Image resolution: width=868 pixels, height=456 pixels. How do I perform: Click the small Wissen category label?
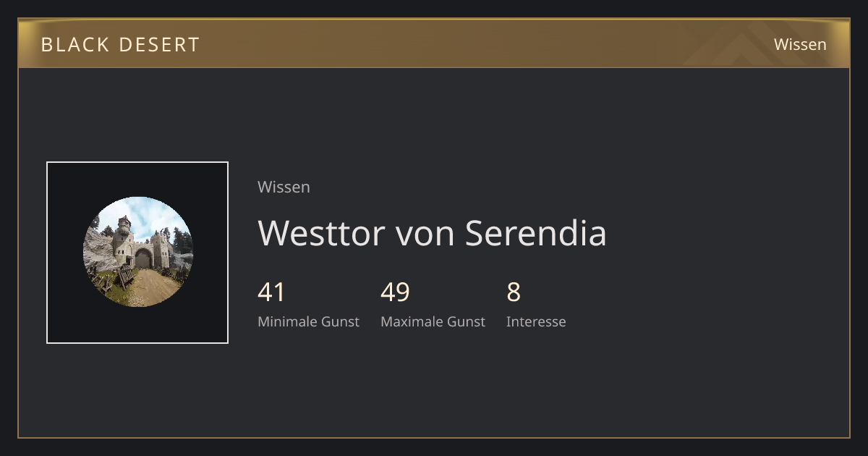pos(284,187)
